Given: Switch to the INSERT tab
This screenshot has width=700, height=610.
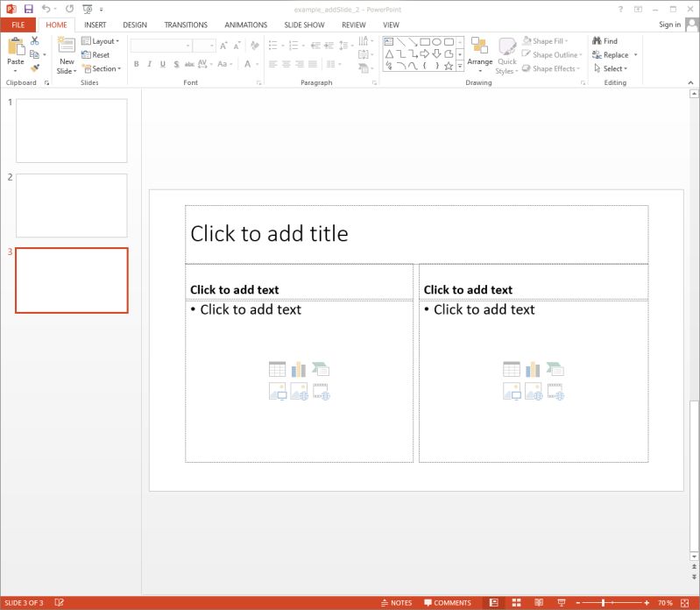Looking at the screenshot, I should click(95, 25).
